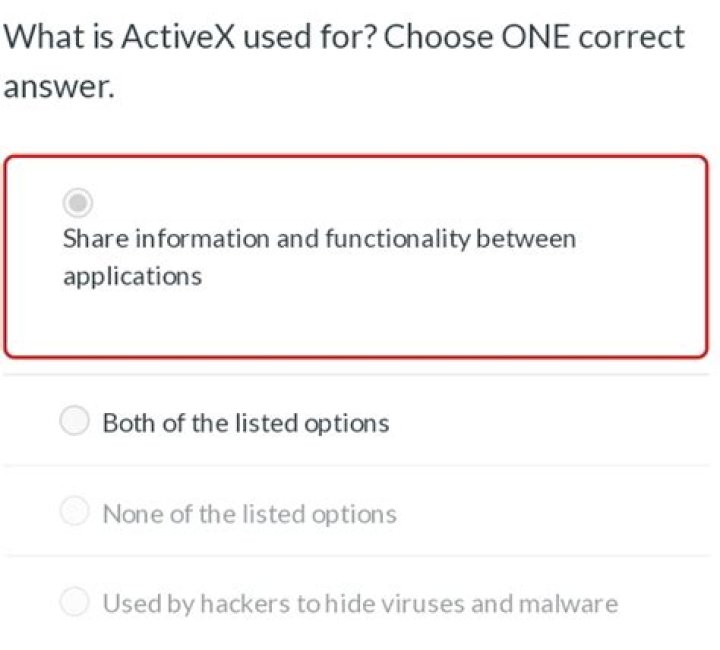Click the 'Choose ONE correct' instruction text
Image resolution: width=720 pixels, height=650 pixels.
[x=534, y=38]
